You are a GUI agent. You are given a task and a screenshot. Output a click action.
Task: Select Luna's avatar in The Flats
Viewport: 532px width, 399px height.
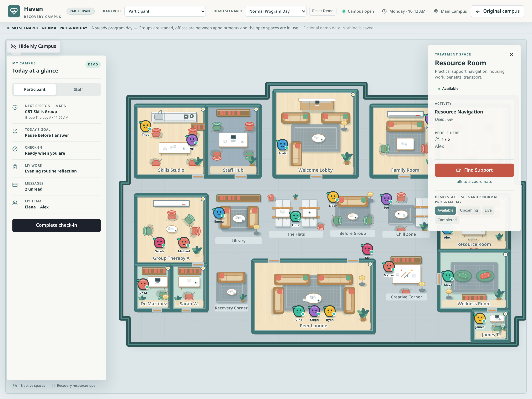[x=295, y=217]
